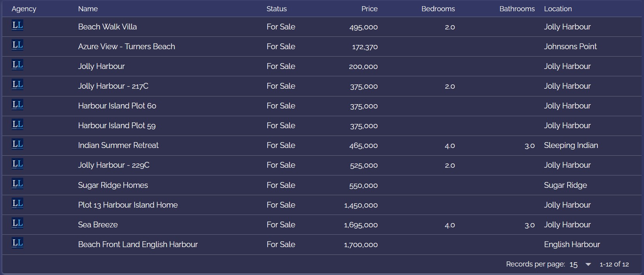Click the Bathrooms column header
Image resolution: width=644 pixels, height=275 pixels.
[x=517, y=9]
